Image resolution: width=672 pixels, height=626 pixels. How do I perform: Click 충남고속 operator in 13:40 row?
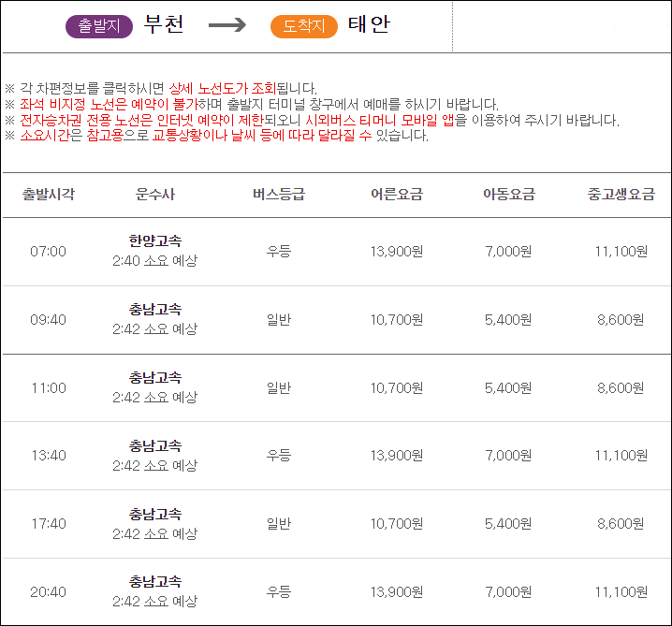[155, 445]
